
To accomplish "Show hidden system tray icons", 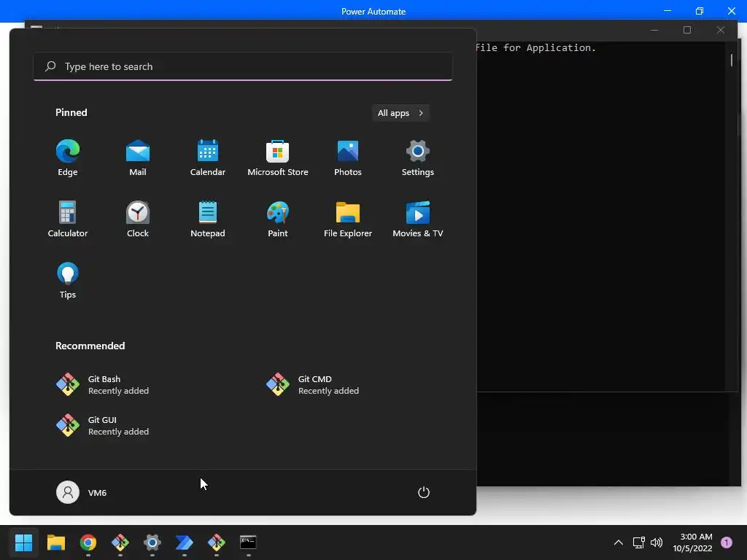I will coord(619,542).
